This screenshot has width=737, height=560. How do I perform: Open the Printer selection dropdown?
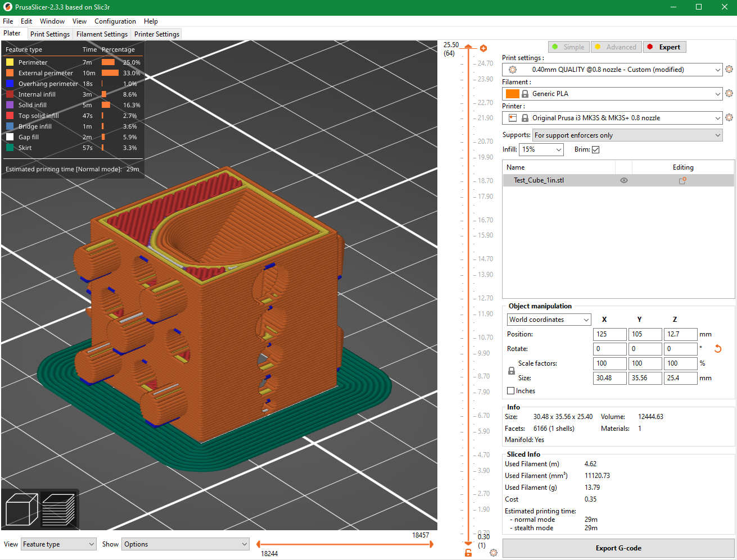[x=612, y=118]
